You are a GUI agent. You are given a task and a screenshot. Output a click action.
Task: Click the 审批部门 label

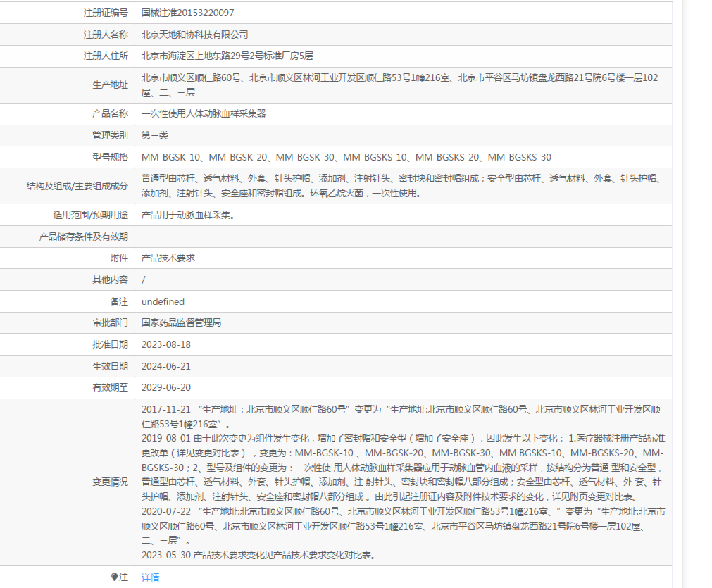pyautogui.click(x=111, y=323)
